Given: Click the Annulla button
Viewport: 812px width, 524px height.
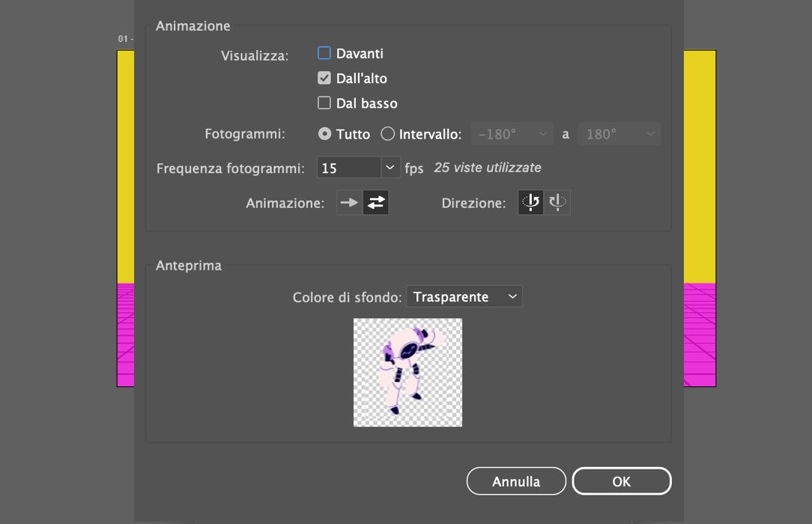Looking at the screenshot, I should click(516, 481).
